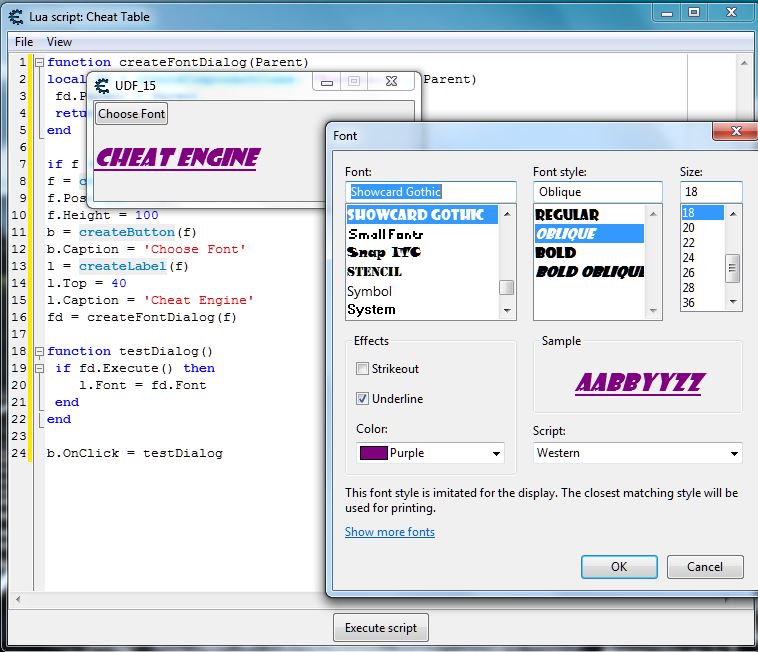The image size is (758, 652).
Task: Click the Font name input field
Action: coord(431,192)
